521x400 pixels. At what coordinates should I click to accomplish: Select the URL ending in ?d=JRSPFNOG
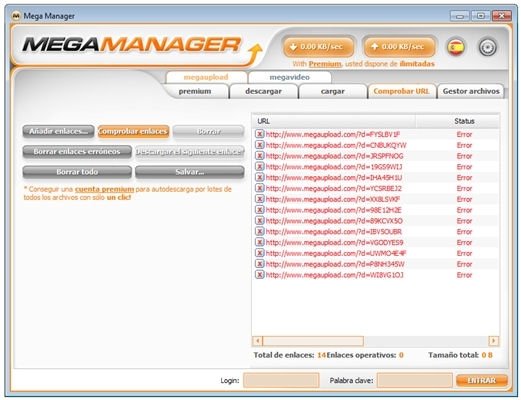pos(334,156)
